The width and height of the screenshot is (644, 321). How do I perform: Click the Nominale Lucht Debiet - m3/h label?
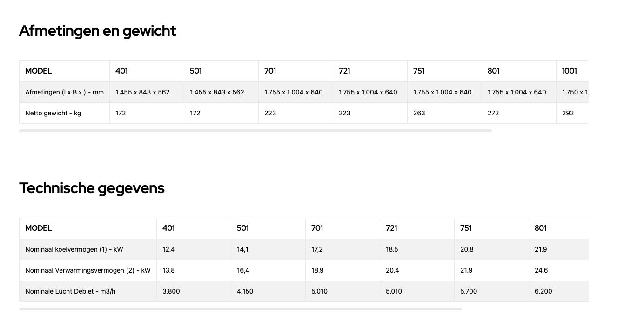[70, 291]
